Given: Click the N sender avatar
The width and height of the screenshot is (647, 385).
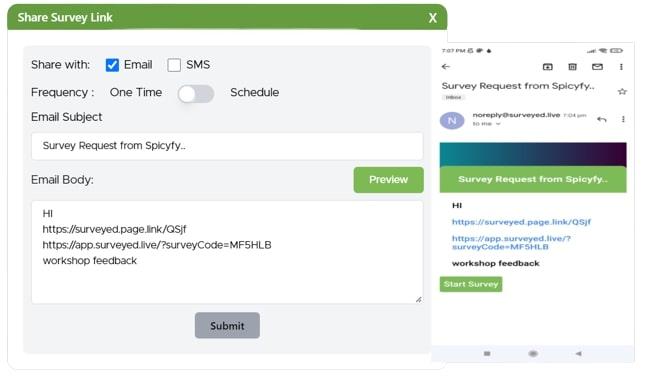Looking at the screenshot, I should point(452,120).
